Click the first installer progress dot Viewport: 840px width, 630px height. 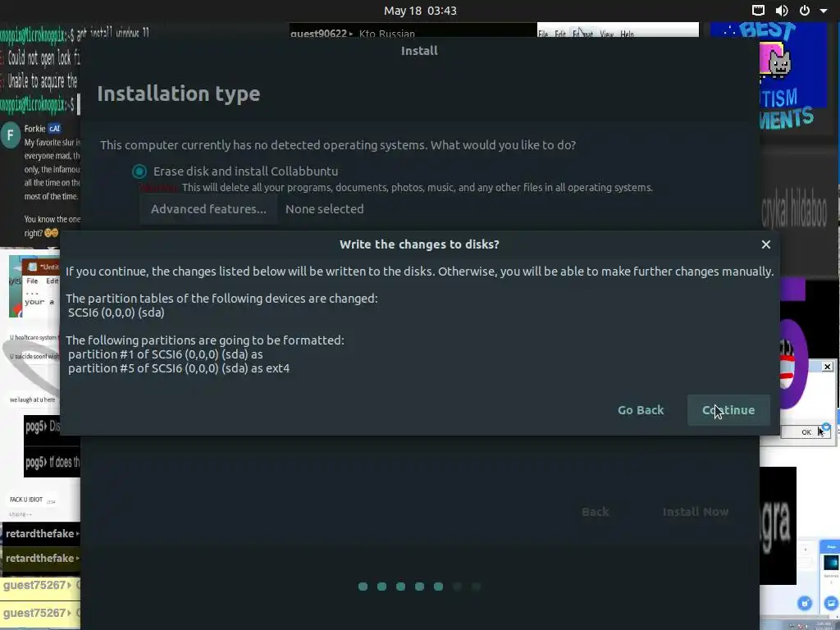point(363,587)
